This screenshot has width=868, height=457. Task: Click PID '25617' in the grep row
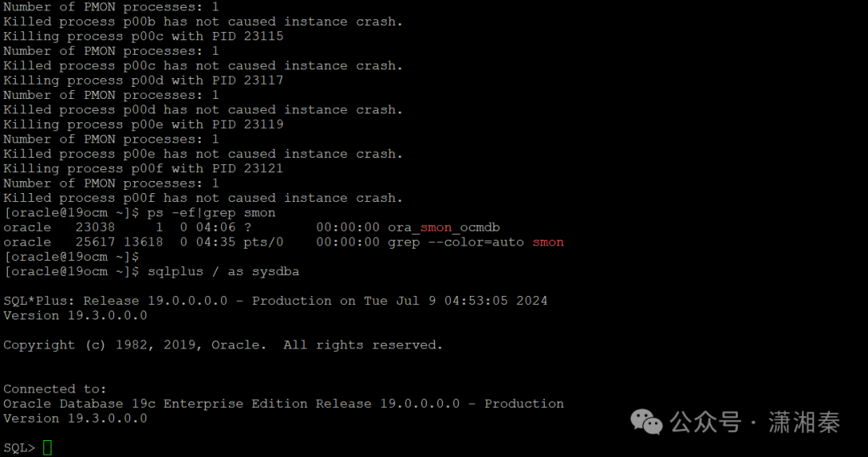tap(95, 242)
